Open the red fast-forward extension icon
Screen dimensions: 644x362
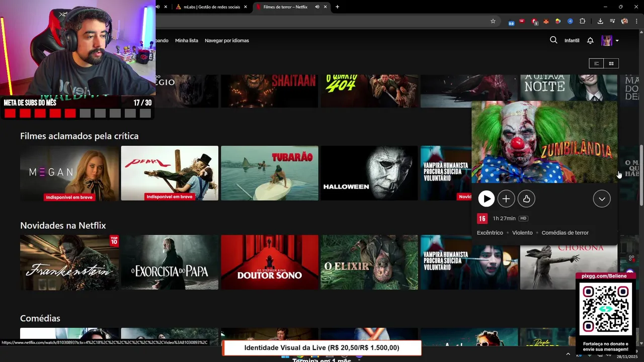(x=522, y=21)
